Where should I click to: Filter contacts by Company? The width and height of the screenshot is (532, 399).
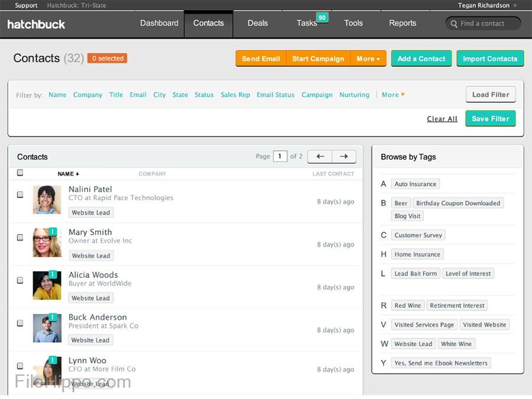click(x=87, y=95)
